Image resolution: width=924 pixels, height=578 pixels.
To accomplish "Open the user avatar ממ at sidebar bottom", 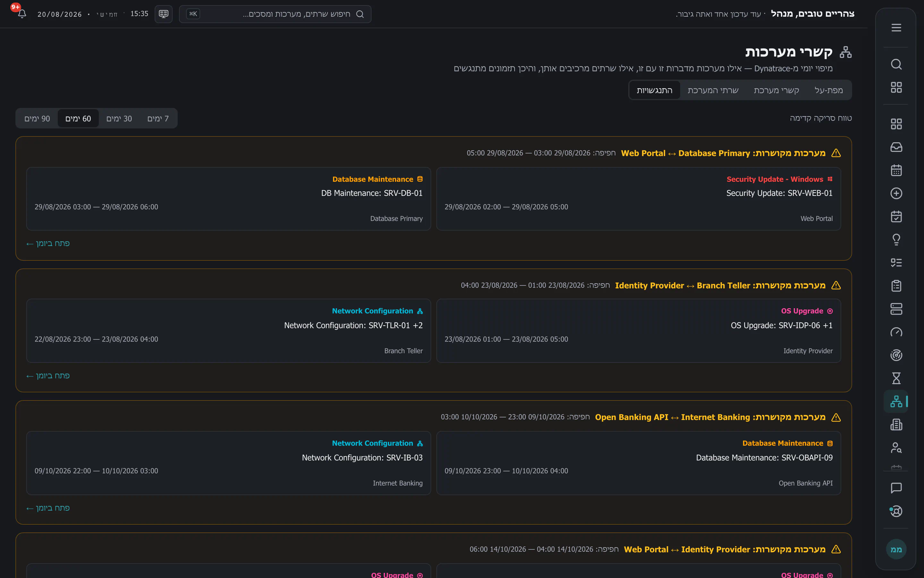I will (x=896, y=549).
